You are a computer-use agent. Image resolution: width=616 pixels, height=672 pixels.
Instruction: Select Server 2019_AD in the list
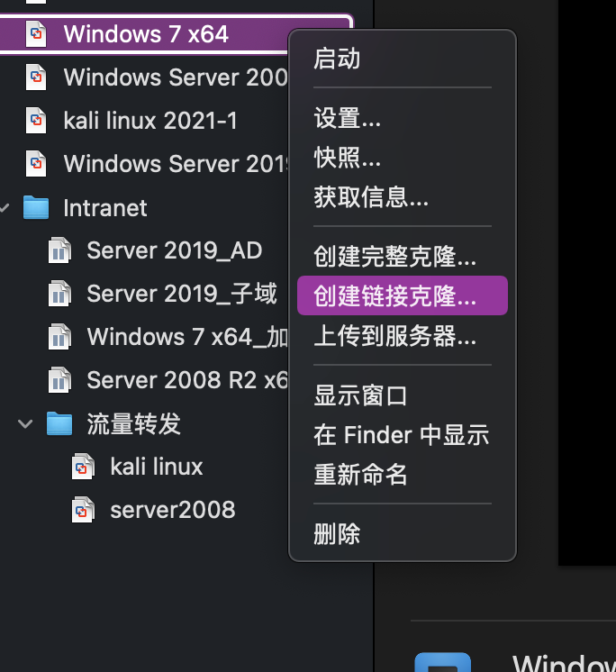click(x=175, y=250)
